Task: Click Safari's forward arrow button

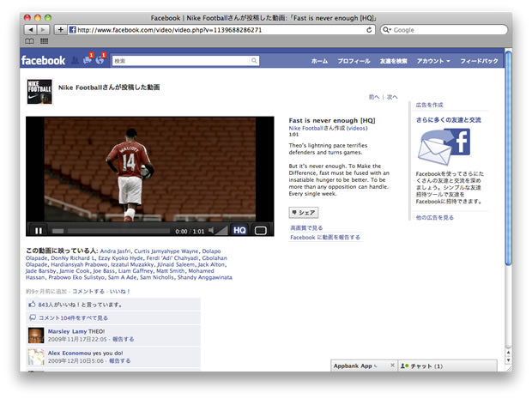Action: (43, 30)
